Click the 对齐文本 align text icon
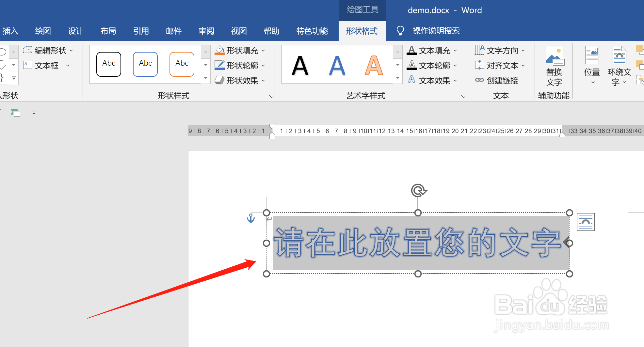The image size is (644, 347). [x=479, y=65]
